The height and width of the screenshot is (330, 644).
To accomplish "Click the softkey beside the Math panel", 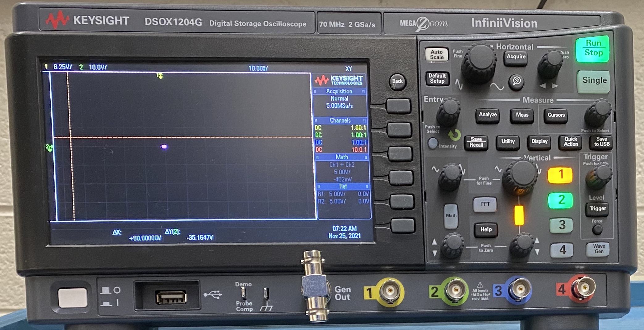I will (x=400, y=154).
